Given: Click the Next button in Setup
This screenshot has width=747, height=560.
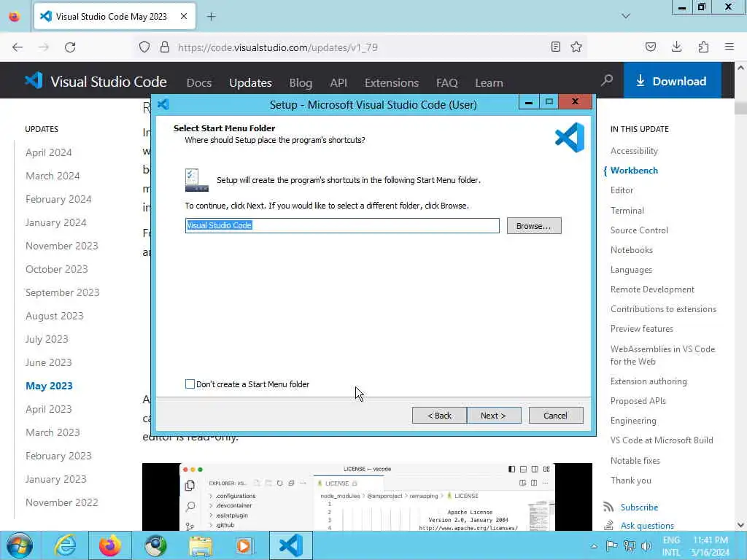Looking at the screenshot, I should click(494, 415).
